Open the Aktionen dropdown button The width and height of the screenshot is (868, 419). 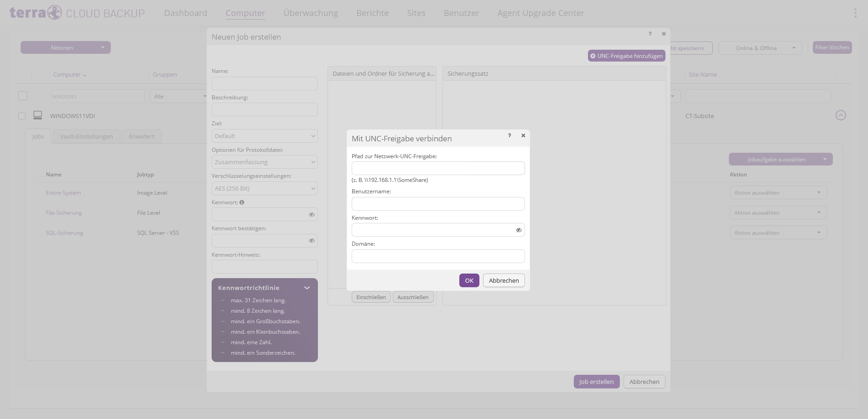(x=66, y=47)
